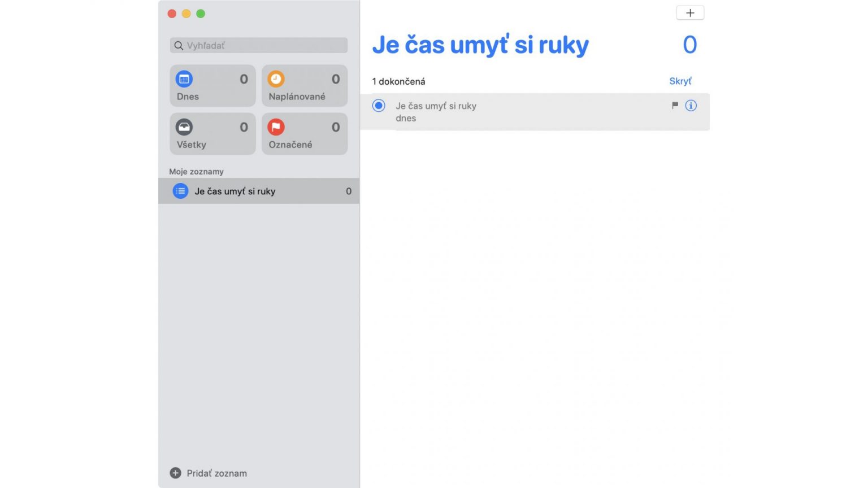This screenshot has height=488, width=868.
Task: Open the Naplánované smart list card
Action: [x=305, y=86]
